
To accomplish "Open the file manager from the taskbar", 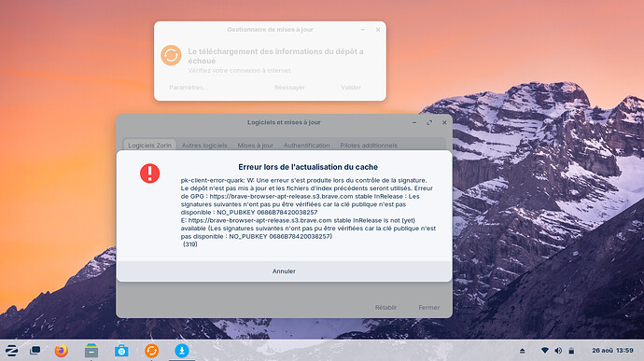I will [x=91, y=351].
